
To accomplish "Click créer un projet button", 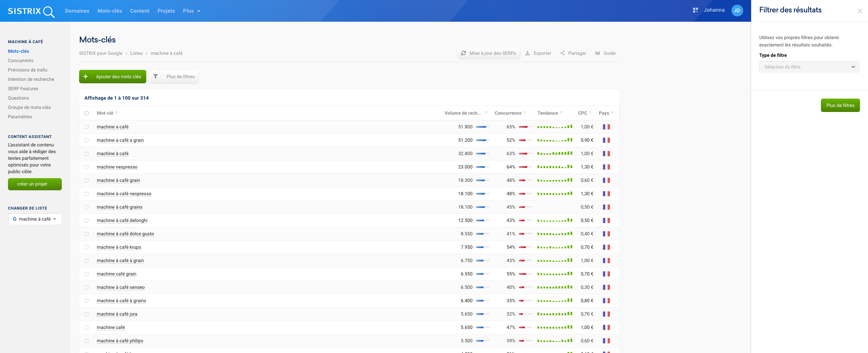I will point(35,184).
